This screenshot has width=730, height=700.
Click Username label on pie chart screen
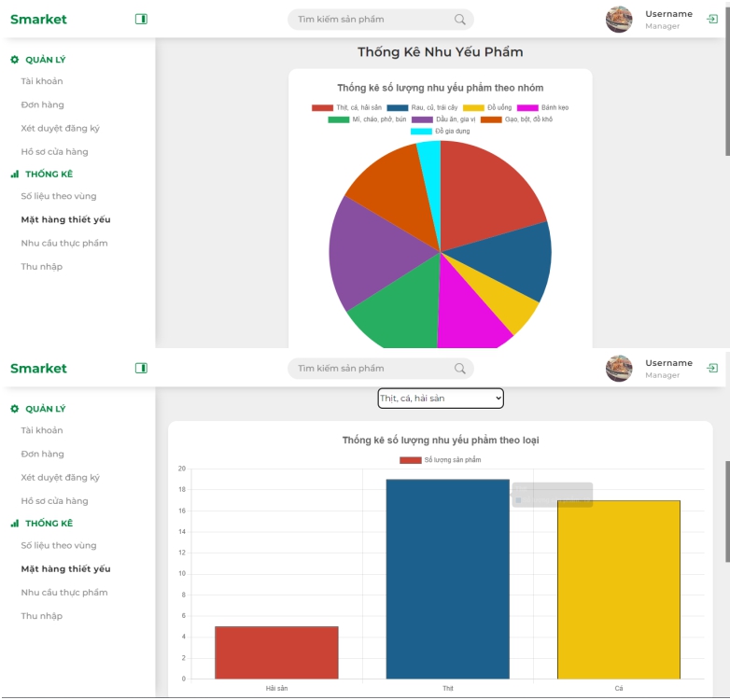[668, 14]
